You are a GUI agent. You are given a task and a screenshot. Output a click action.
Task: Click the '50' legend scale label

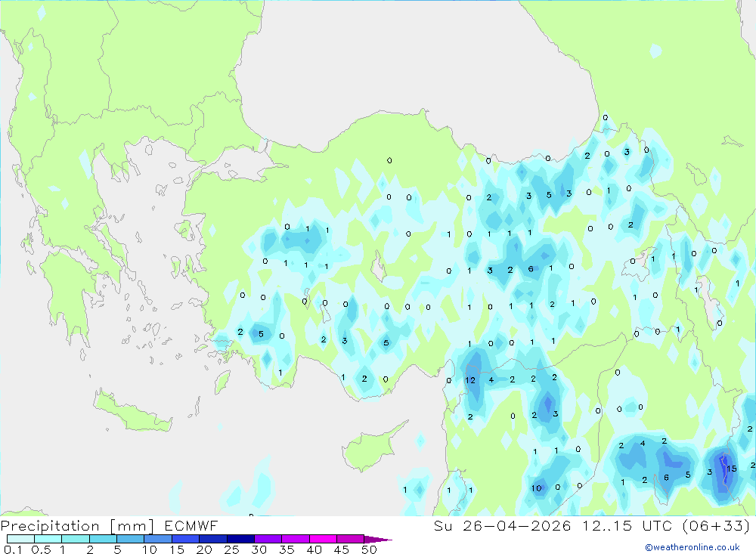coord(370,549)
